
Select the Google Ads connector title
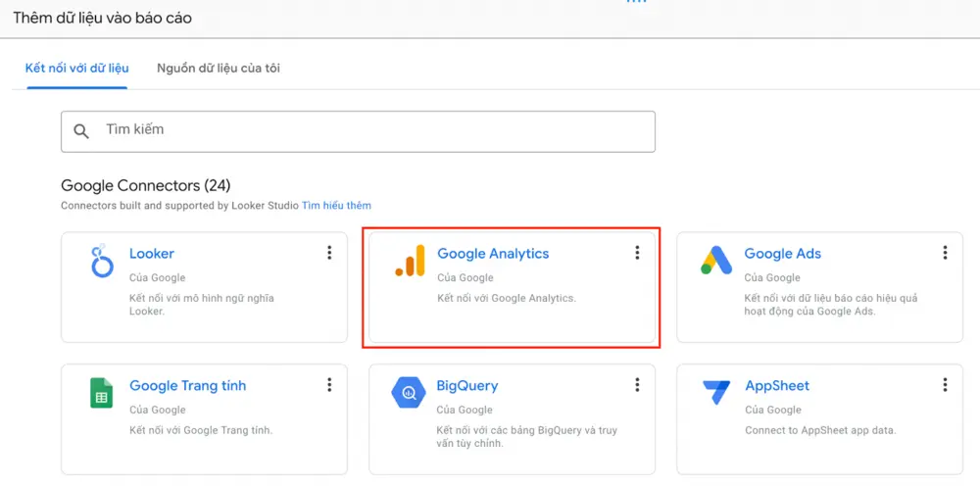(x=782, y=254)
